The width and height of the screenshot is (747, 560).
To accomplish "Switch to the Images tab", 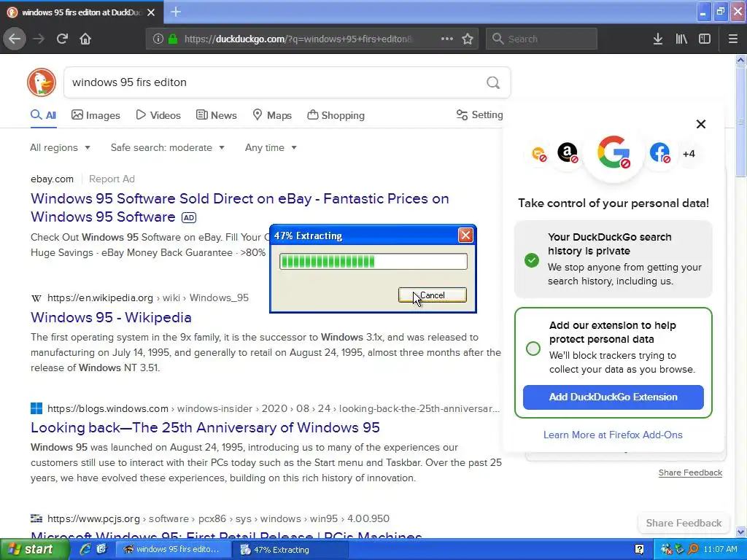I will tap(96, 115).
